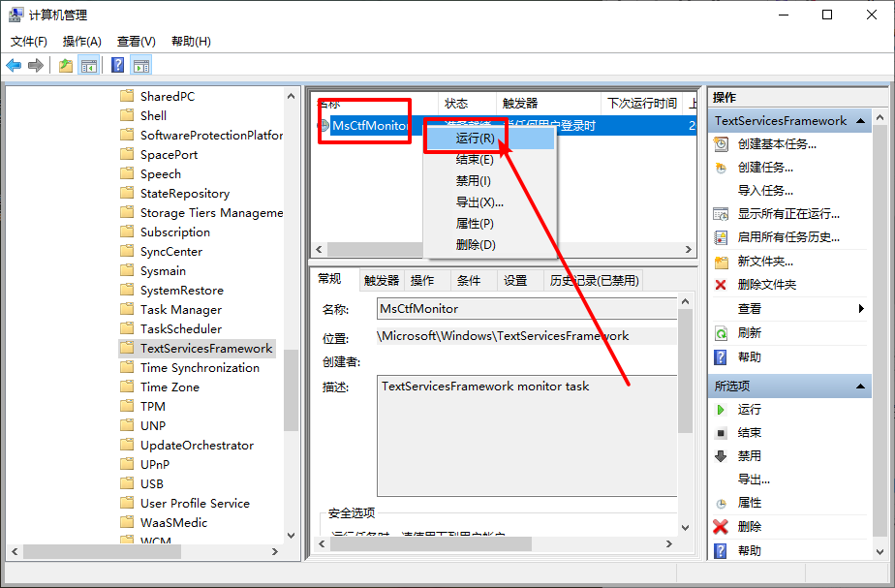The height and width of the screenshot is (588, 895).
Task: Select 禁用(I) in the context menu
Action: (x=473, y=181)
